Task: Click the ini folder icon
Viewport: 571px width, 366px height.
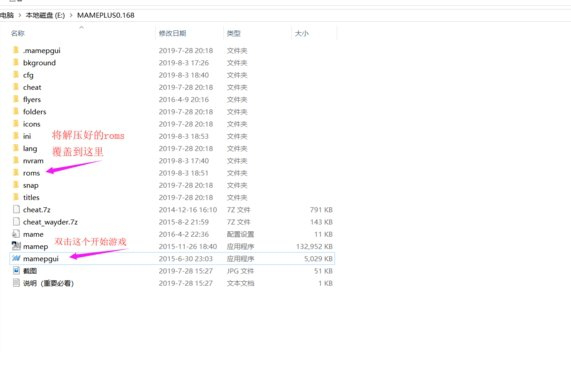Action: (x=16, y=136)
